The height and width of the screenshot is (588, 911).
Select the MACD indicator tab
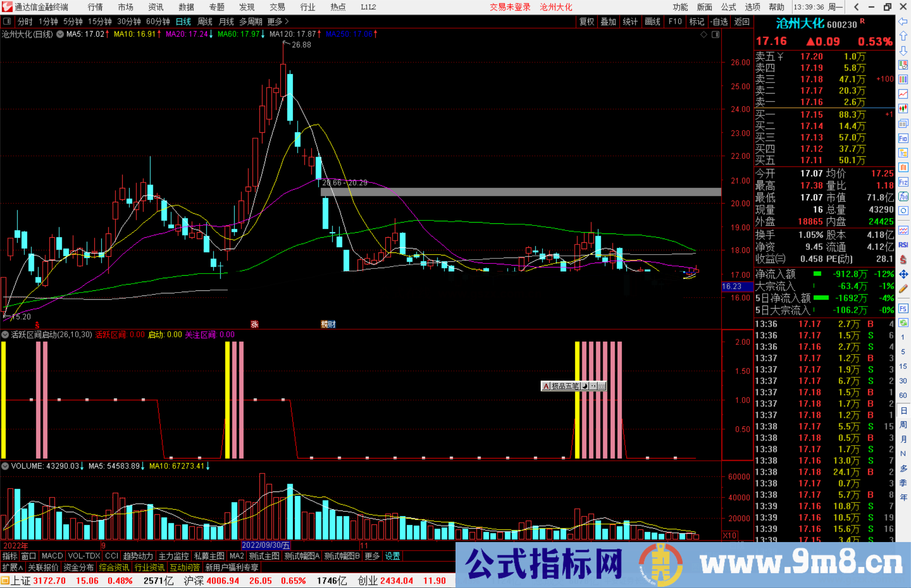coord(52,556)
